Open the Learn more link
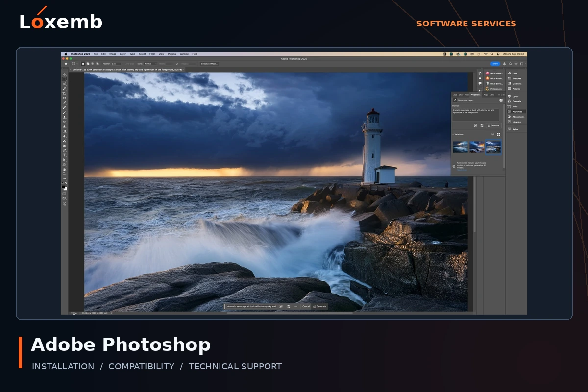Image resolution: width=588 pixels, height=392 pixels. pos(462,170)
